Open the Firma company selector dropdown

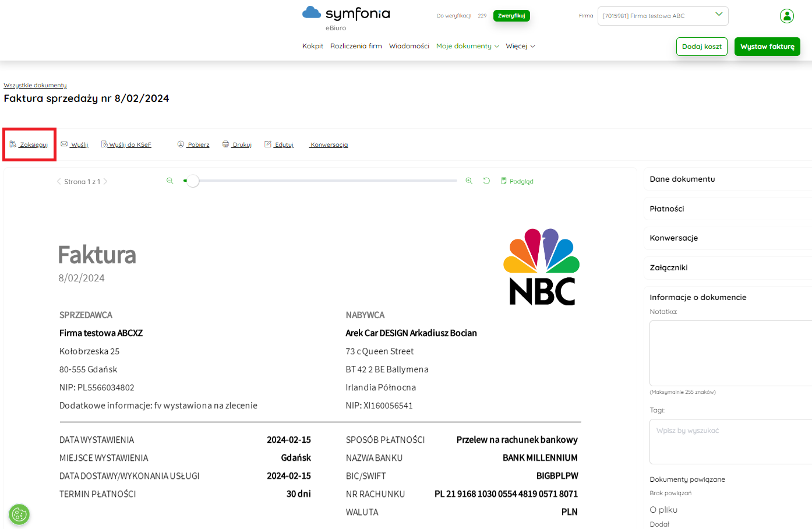[x=663, y=16]
